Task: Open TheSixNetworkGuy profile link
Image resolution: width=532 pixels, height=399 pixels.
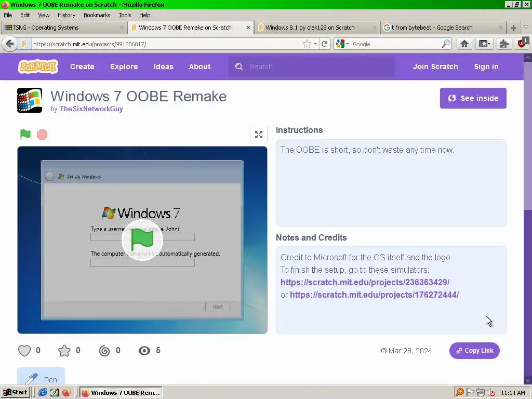Action: coord(91,109)
